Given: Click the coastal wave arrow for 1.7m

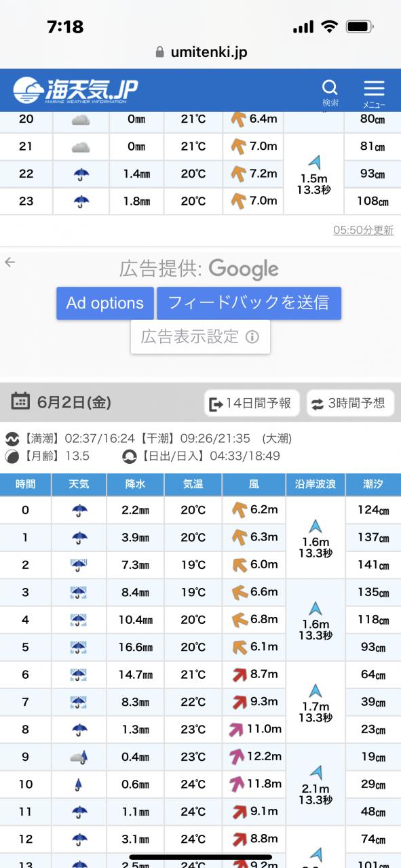Looking at the screenshot, I should click(x=315, y=692).
